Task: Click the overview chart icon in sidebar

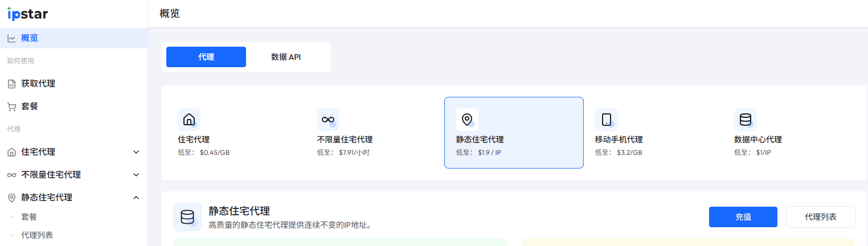Action: pyautogui.click(x=11, y=38)
